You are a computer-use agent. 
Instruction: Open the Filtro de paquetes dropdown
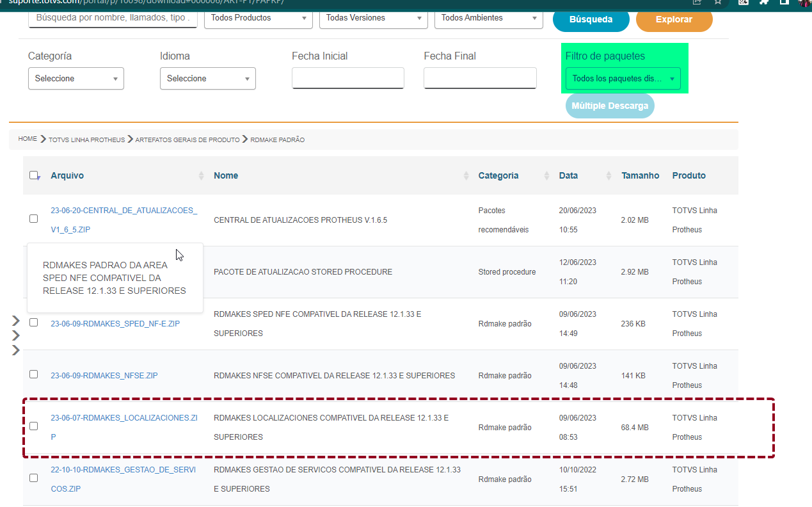(x=623, y=79)
